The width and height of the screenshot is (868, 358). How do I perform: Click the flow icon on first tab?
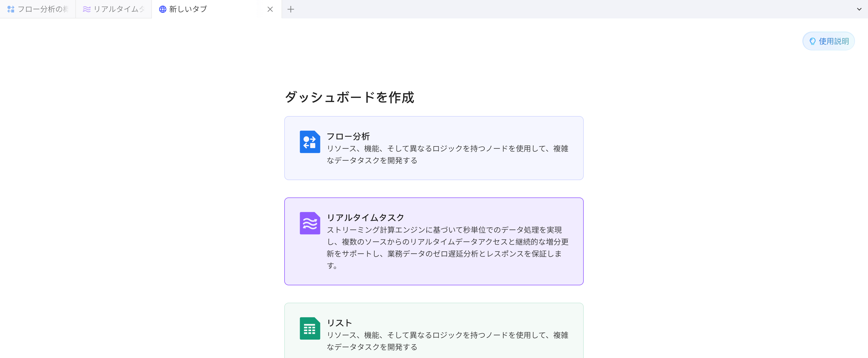tap(11, 9)
